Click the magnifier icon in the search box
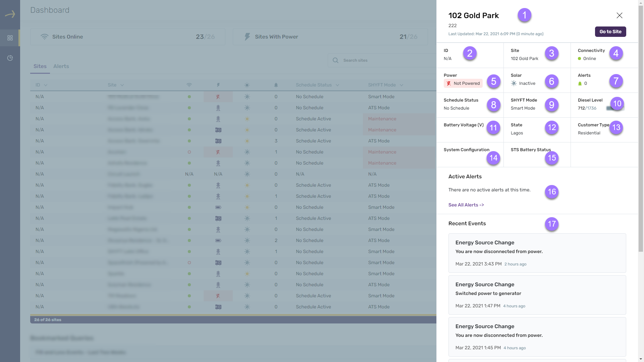The width and height of the screenshot is (644, 362). pos(335,60)
